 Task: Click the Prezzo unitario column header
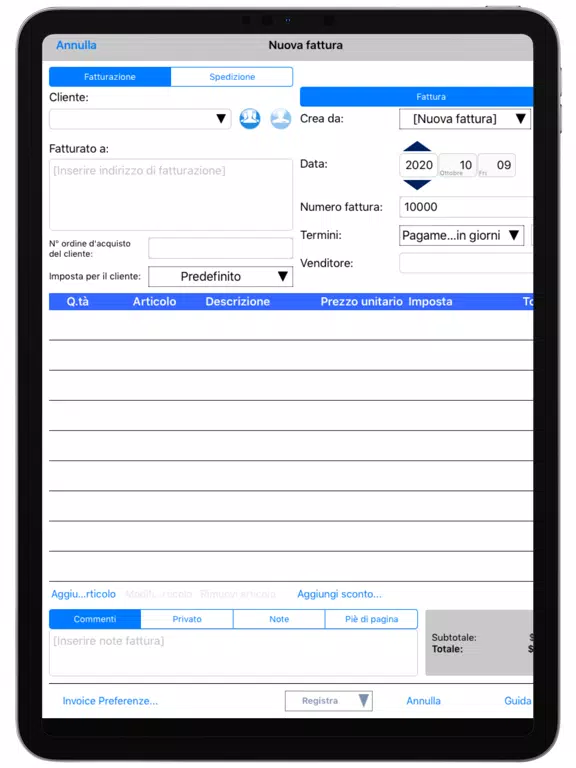pos(361,302)
